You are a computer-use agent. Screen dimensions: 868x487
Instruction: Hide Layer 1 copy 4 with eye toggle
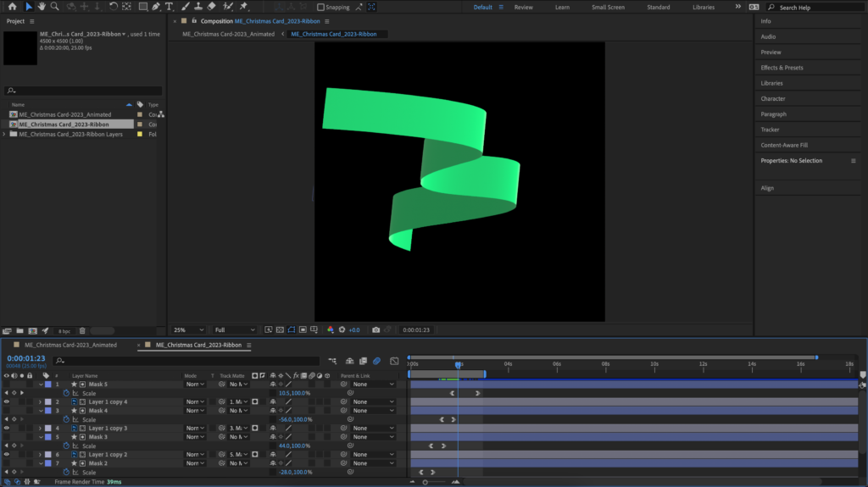click(x=7, y=401)
